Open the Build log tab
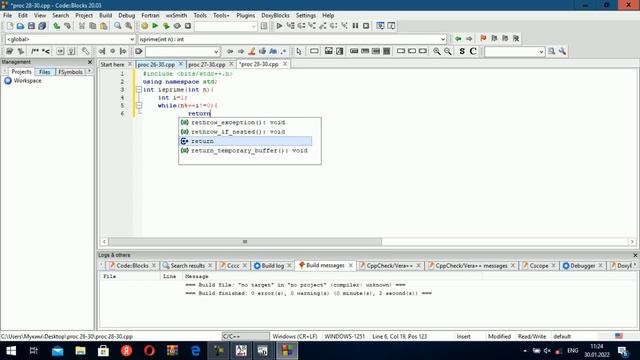The width and height of the screenshot is (640, 360). [272, 265]
